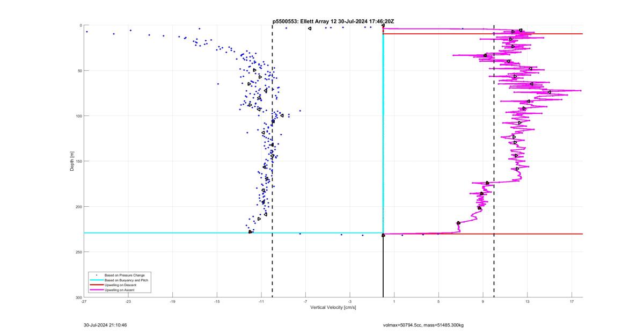644x334 pixels.
Task: Click x-axis tick label '13'
Action: pos(527,302)
